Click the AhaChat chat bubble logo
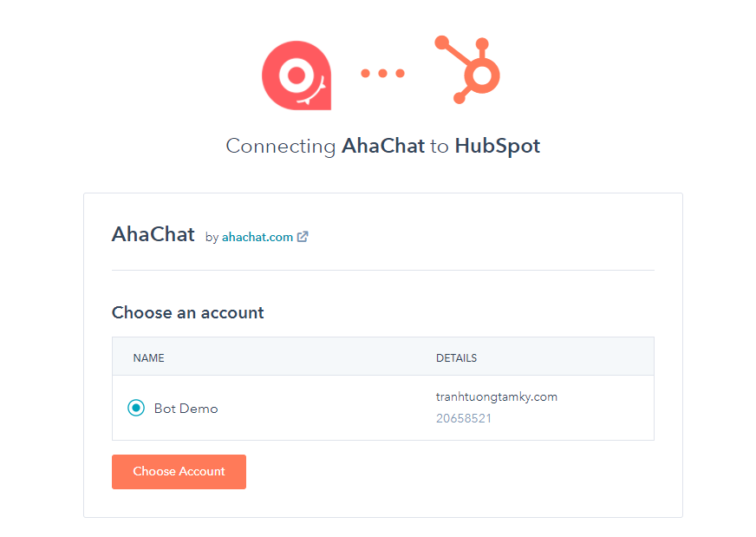 [x=297, y=75]
